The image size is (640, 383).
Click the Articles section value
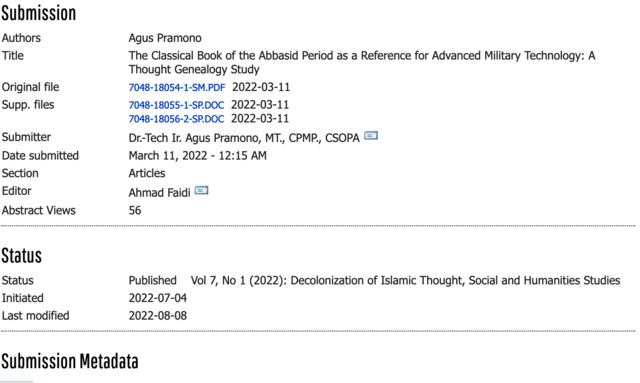[x=147, y=174]
